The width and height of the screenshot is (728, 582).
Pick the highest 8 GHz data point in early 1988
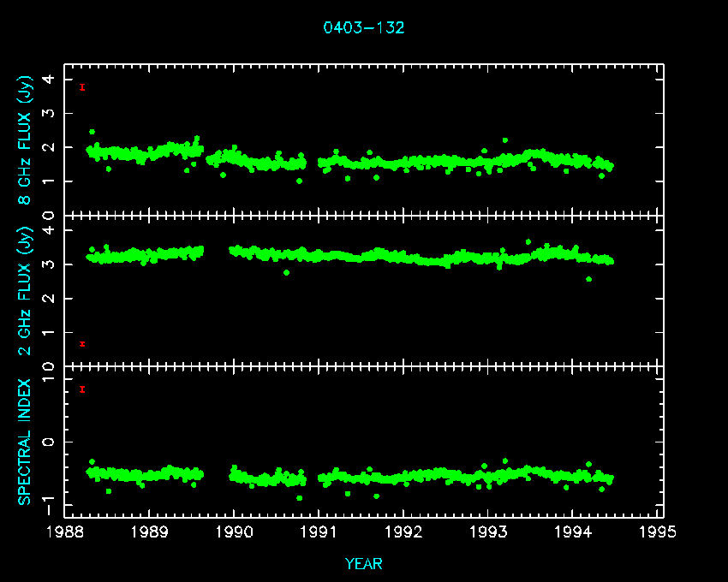coord(92,132)
